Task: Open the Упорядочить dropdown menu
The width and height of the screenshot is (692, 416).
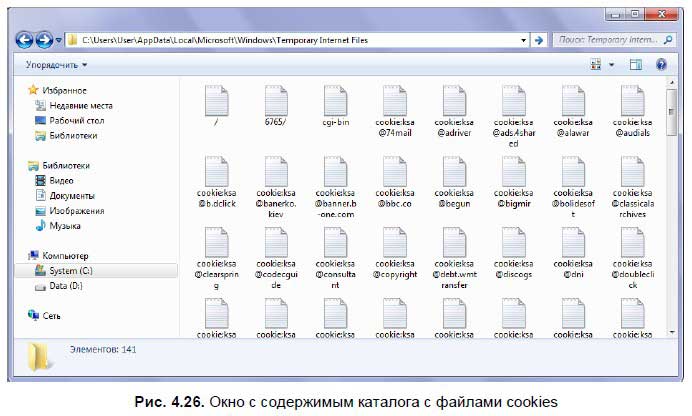Action: 56,65
